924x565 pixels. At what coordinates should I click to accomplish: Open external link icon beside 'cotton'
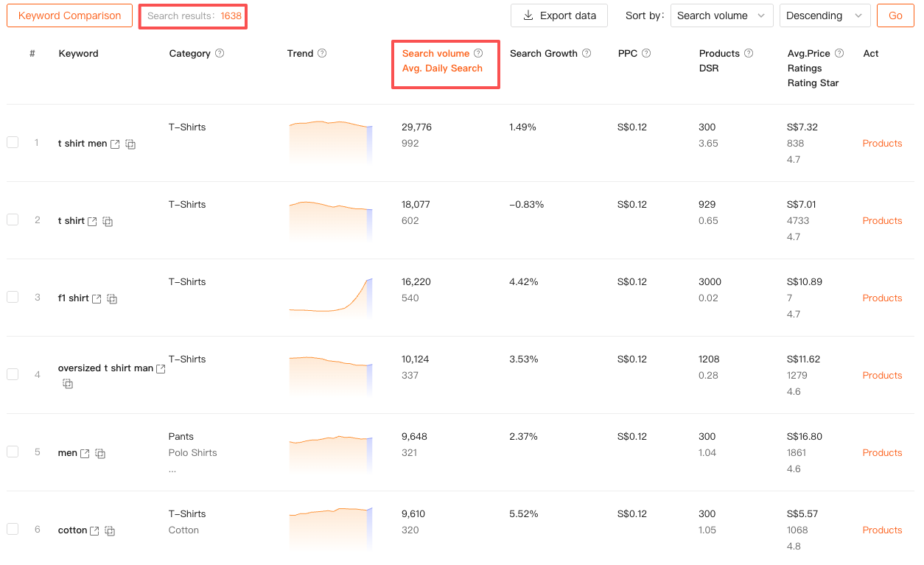click(x=94, y=531)
